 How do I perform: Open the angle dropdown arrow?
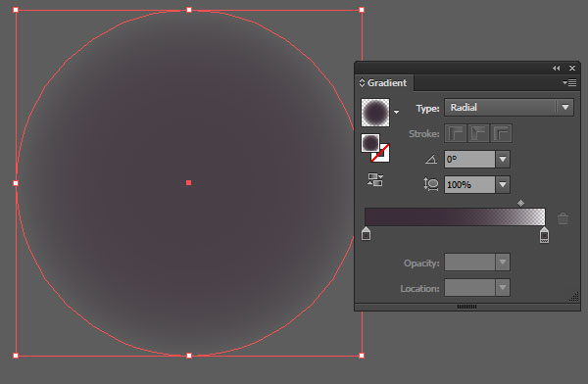503,160
